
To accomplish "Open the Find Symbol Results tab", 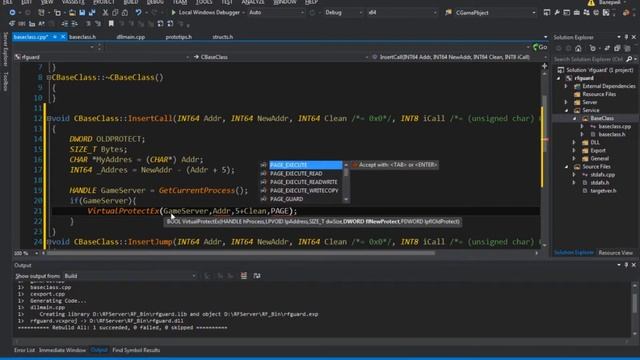I will click(x=136, y=350).
